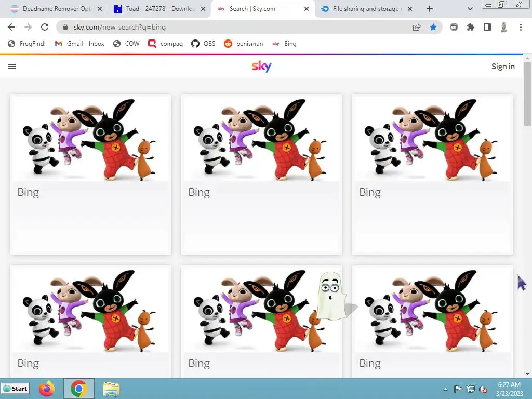Open a new browser tab

(430, 9)
